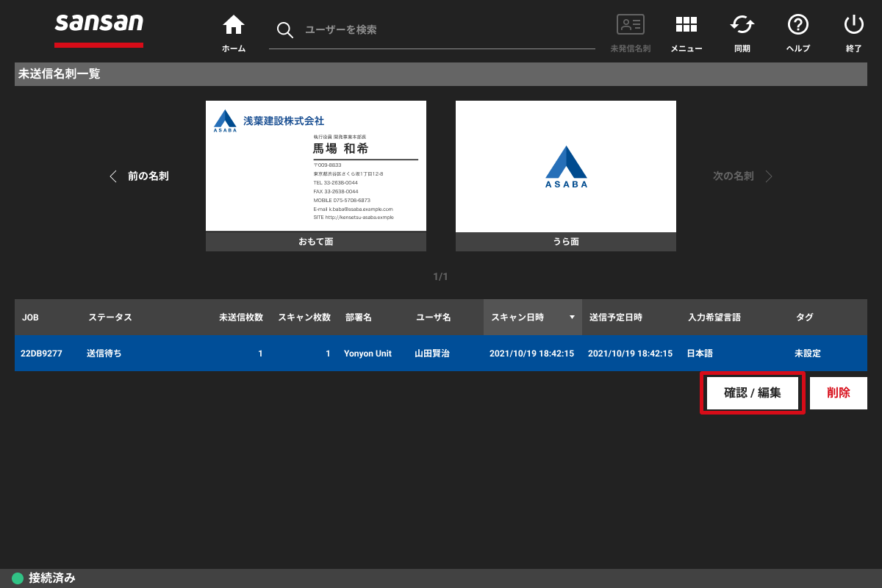Sort by scan date column dropdown arrow
882x588 pixels.
pyautogui.click(x=572, y=318)
